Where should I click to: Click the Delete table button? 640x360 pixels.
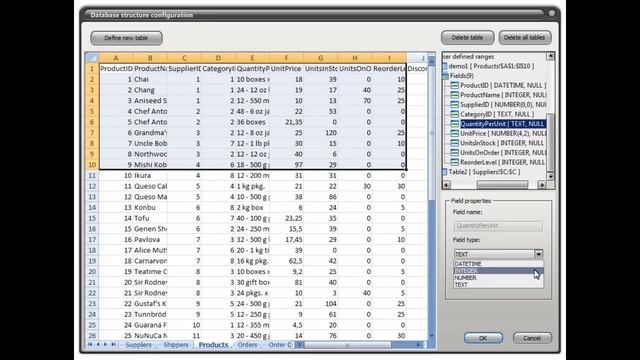click(x=467, y=38)
